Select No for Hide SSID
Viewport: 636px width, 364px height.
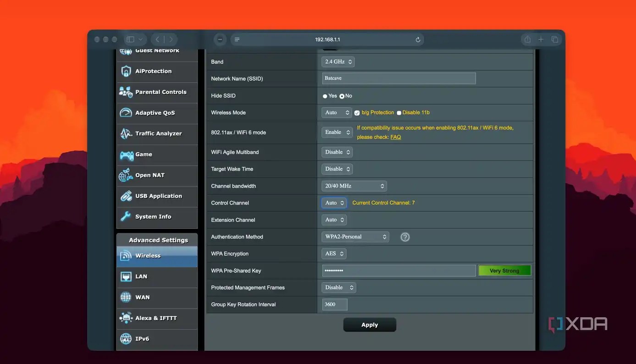[342, 96]
